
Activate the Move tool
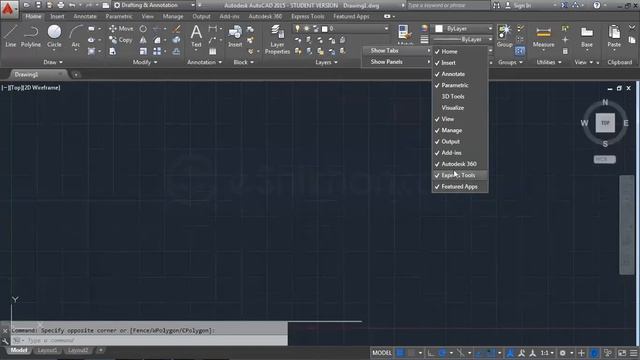[x=121, y=29]
